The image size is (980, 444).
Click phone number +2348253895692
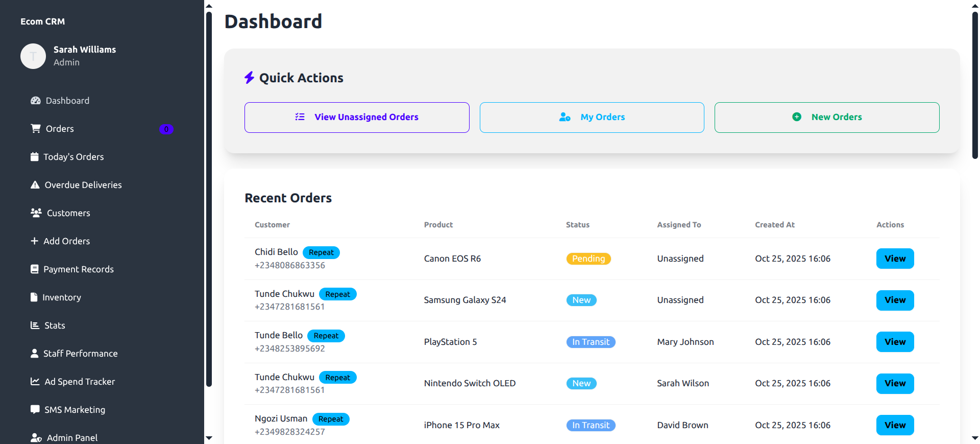click(x=290, y=348)
